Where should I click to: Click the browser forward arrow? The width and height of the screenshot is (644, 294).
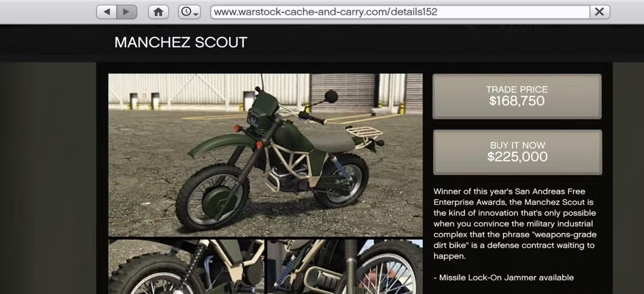tap(126, 12)
